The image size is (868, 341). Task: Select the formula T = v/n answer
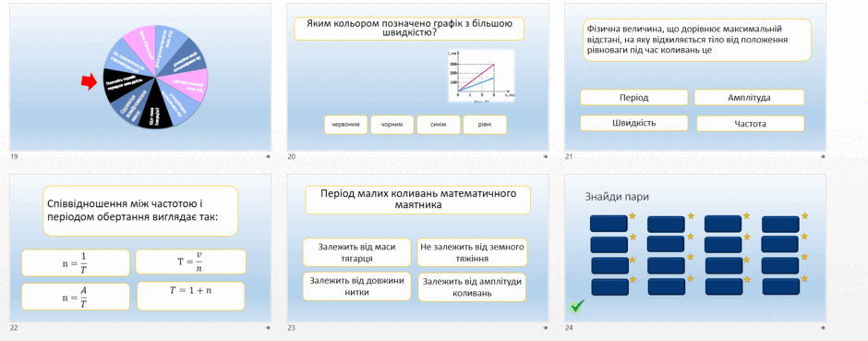pyautogui.click(x=191, y=262)
